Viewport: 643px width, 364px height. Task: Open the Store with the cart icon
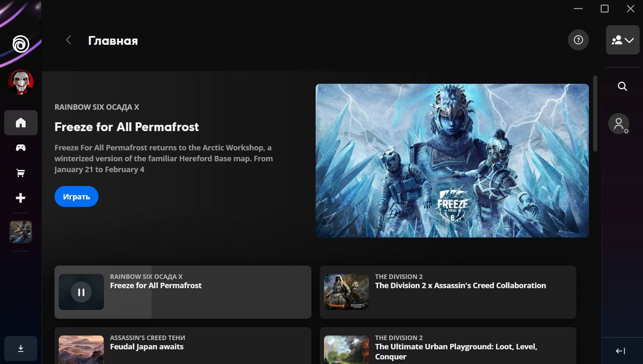click(x=21, y=173)
